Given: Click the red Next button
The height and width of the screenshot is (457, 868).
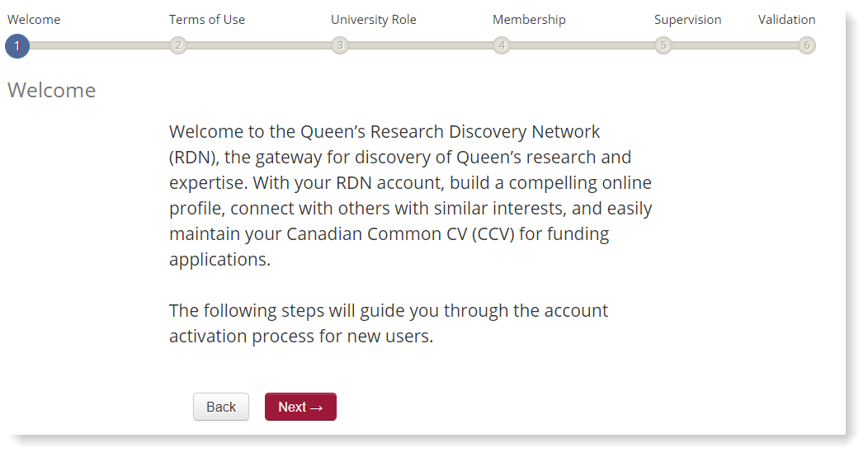Looking at the screenshot, I should [x=300, y=407].
